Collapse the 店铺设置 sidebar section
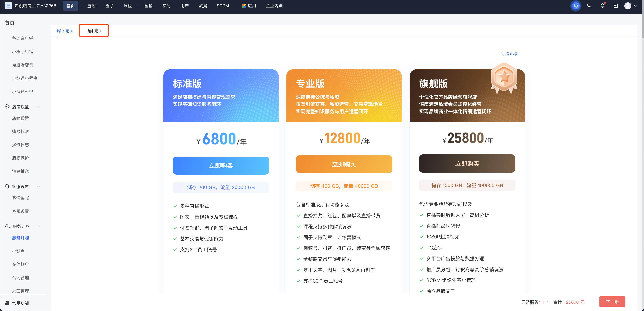The width and height of the screenshot is (644, 311). tap(39, 107)
